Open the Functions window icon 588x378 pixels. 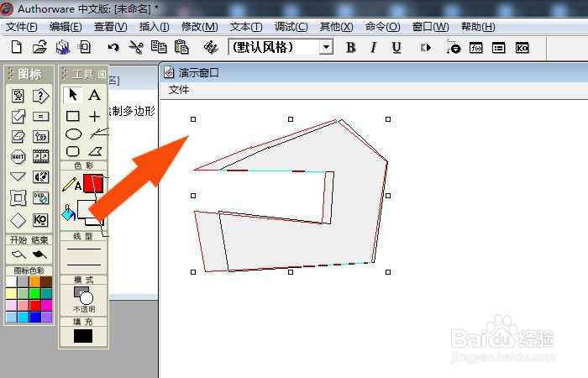tap(476, 48)
